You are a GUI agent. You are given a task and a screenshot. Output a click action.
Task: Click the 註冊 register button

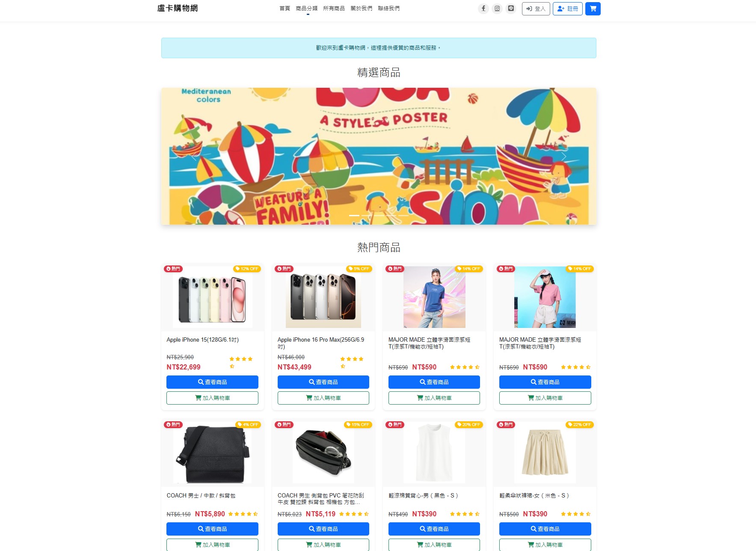pyautogui.click(x=567, y=9)
